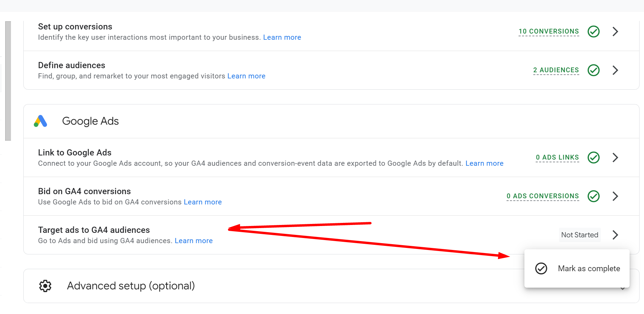Open the 10 CONVERSIONS link
The width and height of the screenshot is (644, 314).
[x=549, y=32]
